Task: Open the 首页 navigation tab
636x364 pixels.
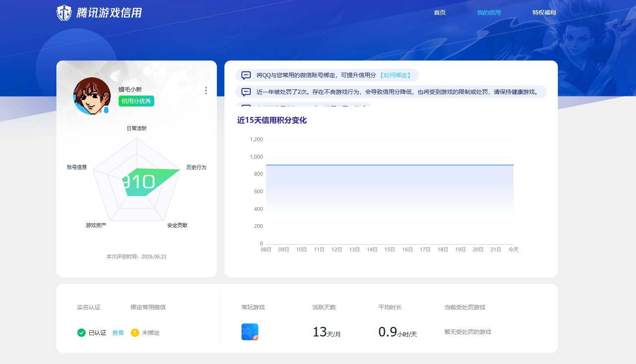Action: point(440,13)
